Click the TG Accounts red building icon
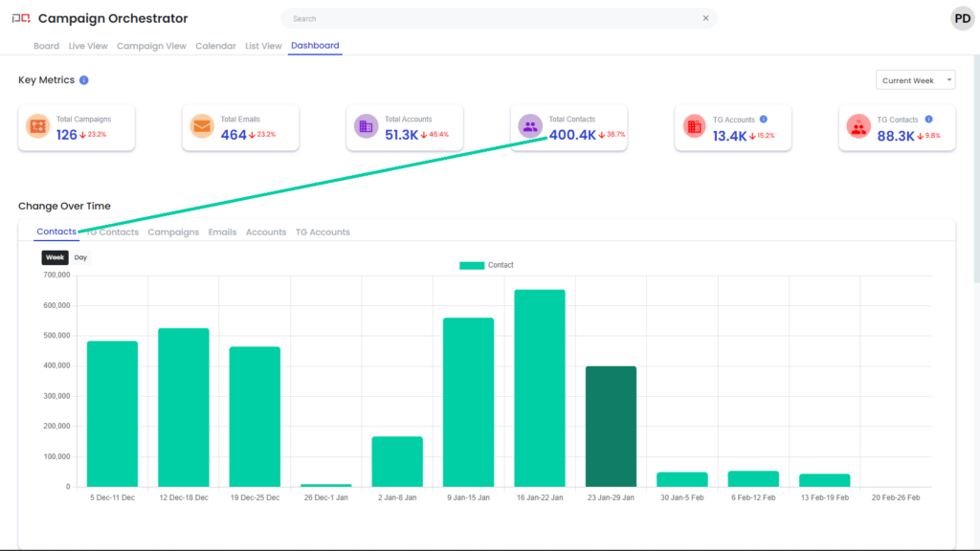The height and width of the screenshot is (551, 980). click(x=694, y=126)
